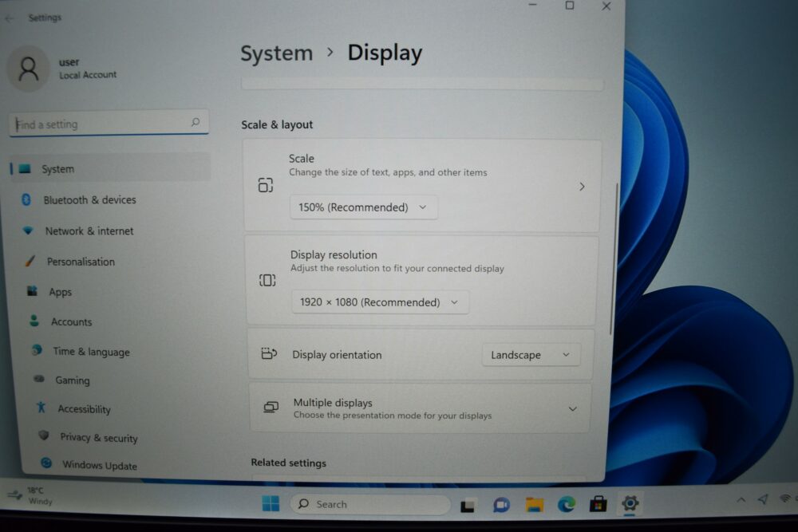
Task: Click the Windows Update icon in the sidebar
Action: point(46,463)
